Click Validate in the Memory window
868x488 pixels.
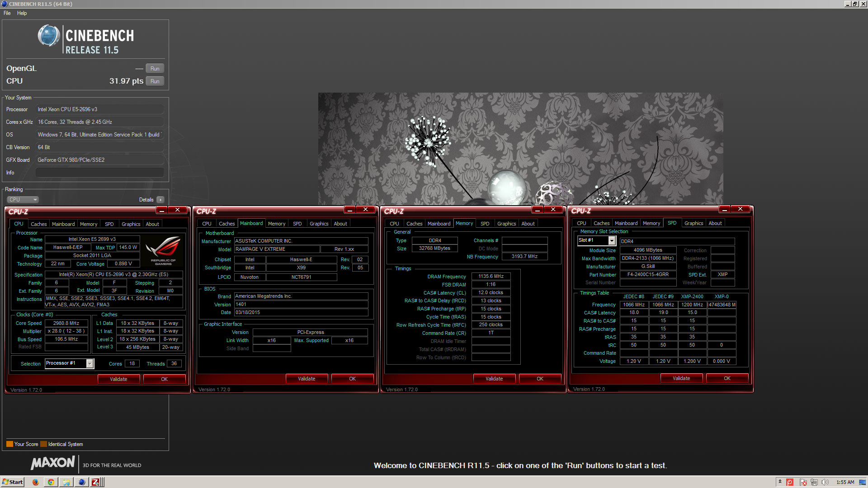494,379
